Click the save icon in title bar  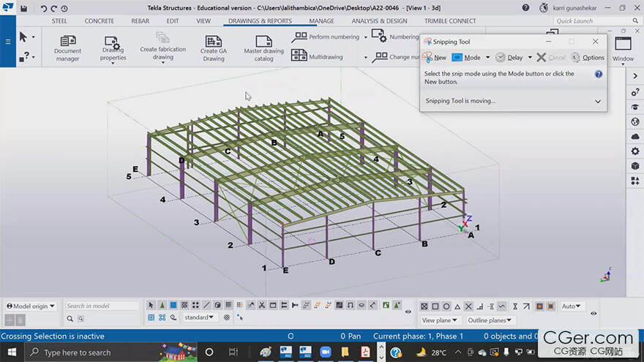(x=24, y=8)
